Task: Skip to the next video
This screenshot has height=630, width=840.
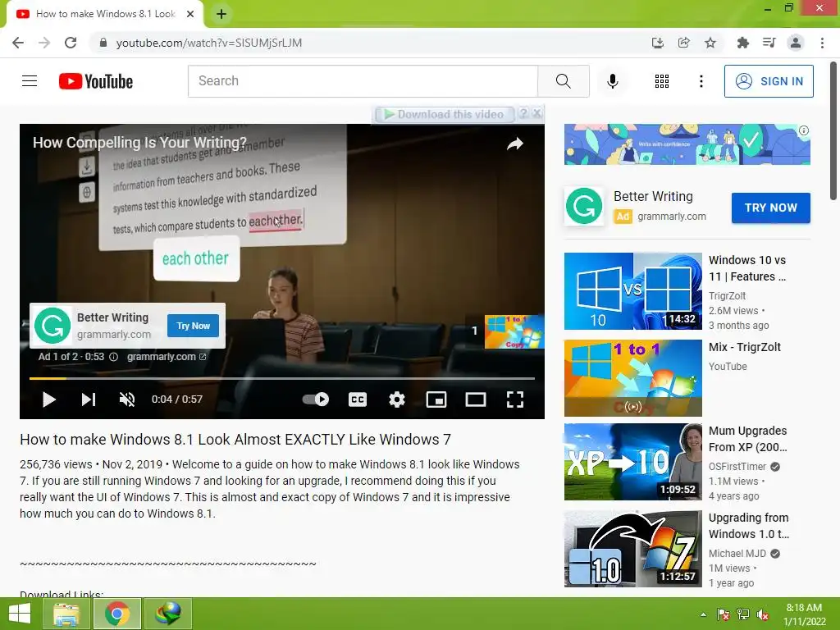Action: click(x=89, y=399)
